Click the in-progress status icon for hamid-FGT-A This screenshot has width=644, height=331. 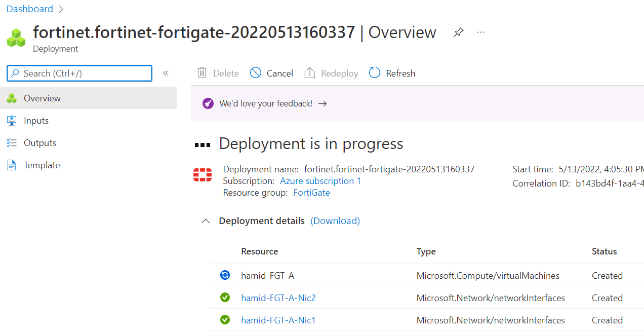point(225,275)
